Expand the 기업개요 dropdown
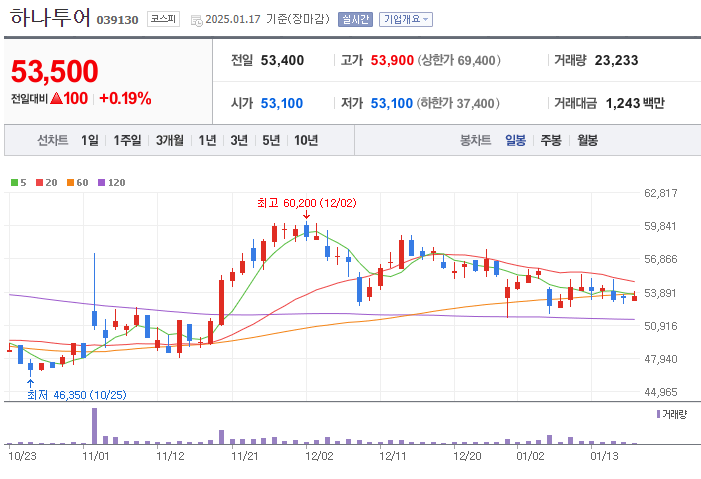Viewport: 701px width, 479px height. click(406, 19)
